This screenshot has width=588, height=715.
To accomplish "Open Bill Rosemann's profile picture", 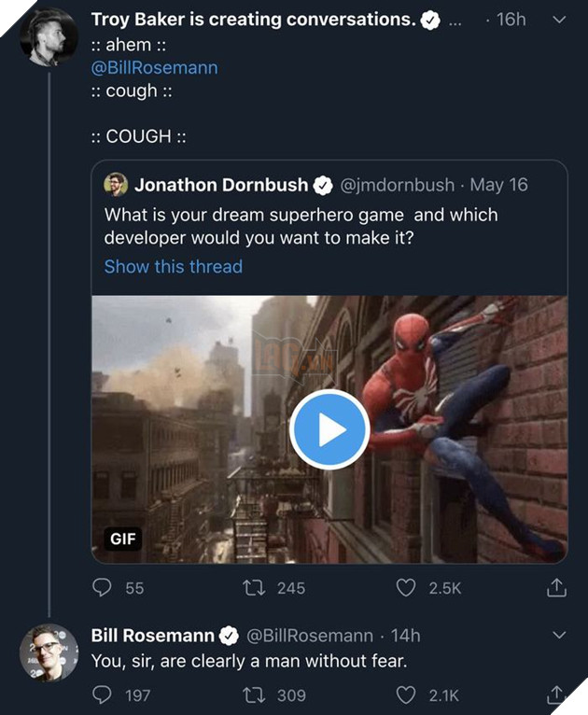I will tap(49, 652).
